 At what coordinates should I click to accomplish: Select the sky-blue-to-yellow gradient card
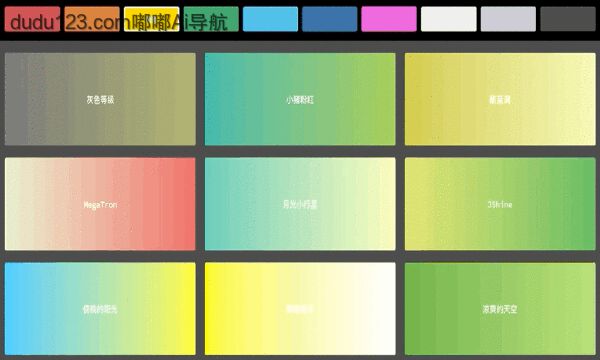[100, 309]
